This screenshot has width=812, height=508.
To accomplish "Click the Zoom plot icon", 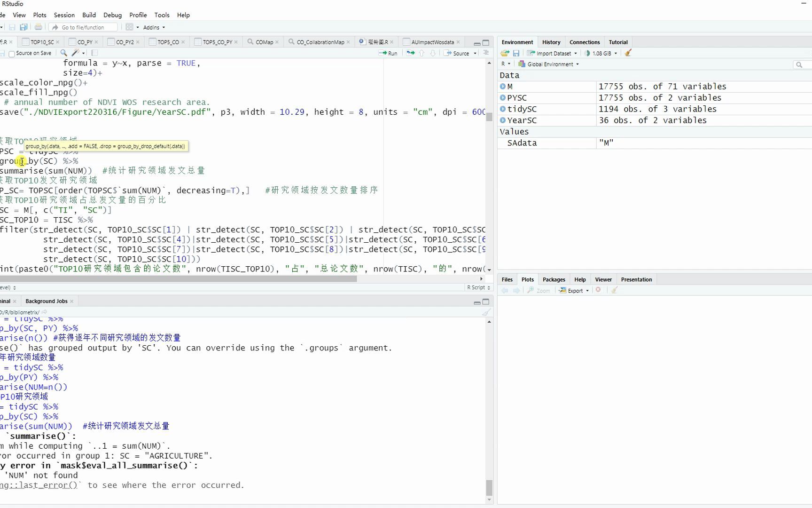I will 539,291.
